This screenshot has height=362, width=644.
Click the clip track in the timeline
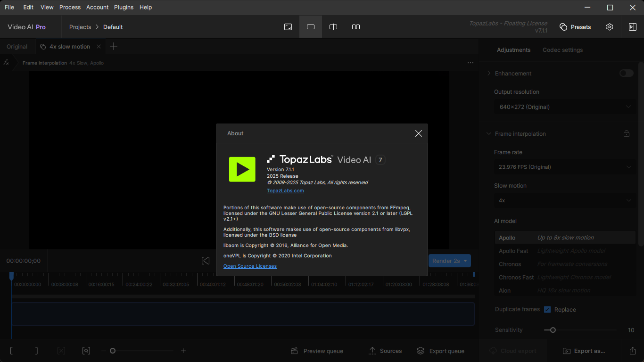point(243,313)
